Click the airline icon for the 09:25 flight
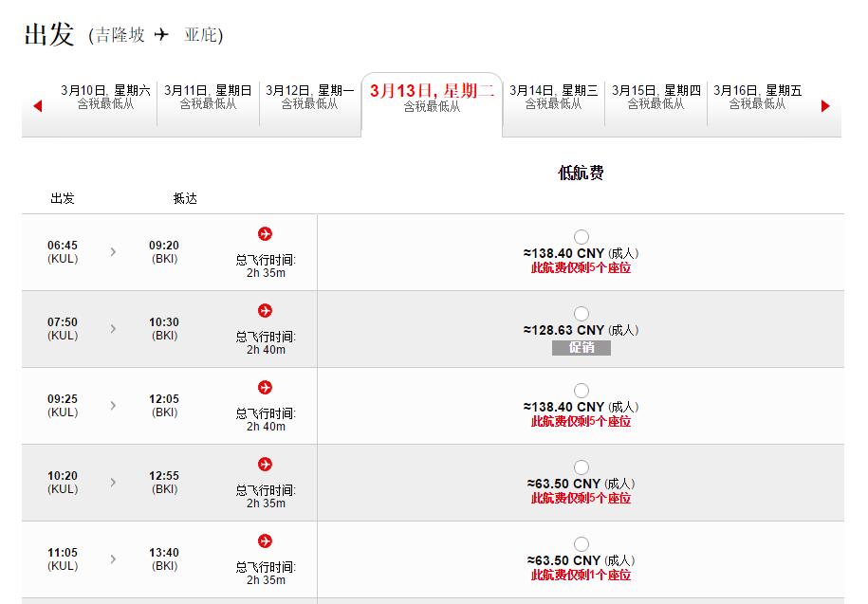 [x=265, y=388]
